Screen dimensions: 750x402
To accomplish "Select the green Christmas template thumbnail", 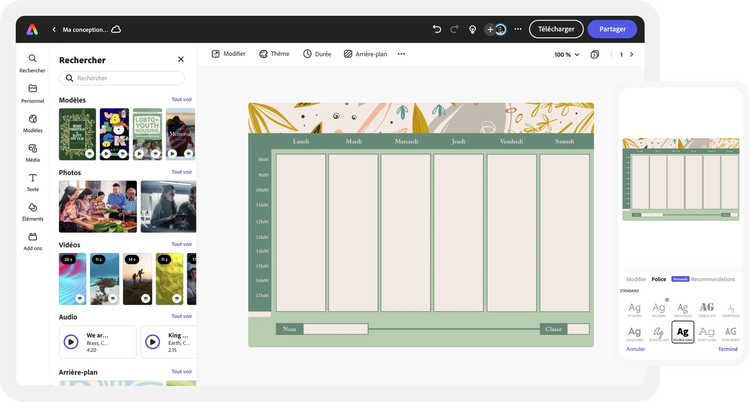I will click(77, 134).
